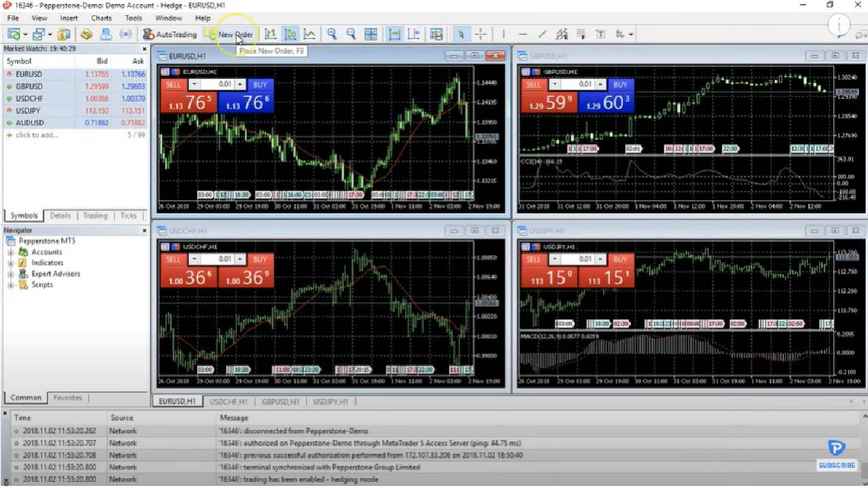Open the Data Window icon
Viewport: 868px width, 488px height.
(x=436, y=34)
